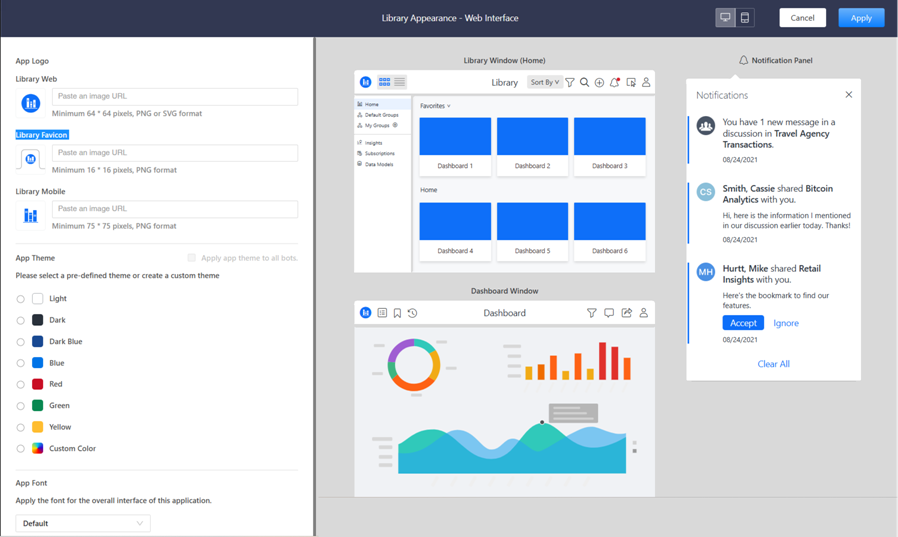Click bookmark icon in Dashboard window toolbar
The image size is (898, 537).
397,313
